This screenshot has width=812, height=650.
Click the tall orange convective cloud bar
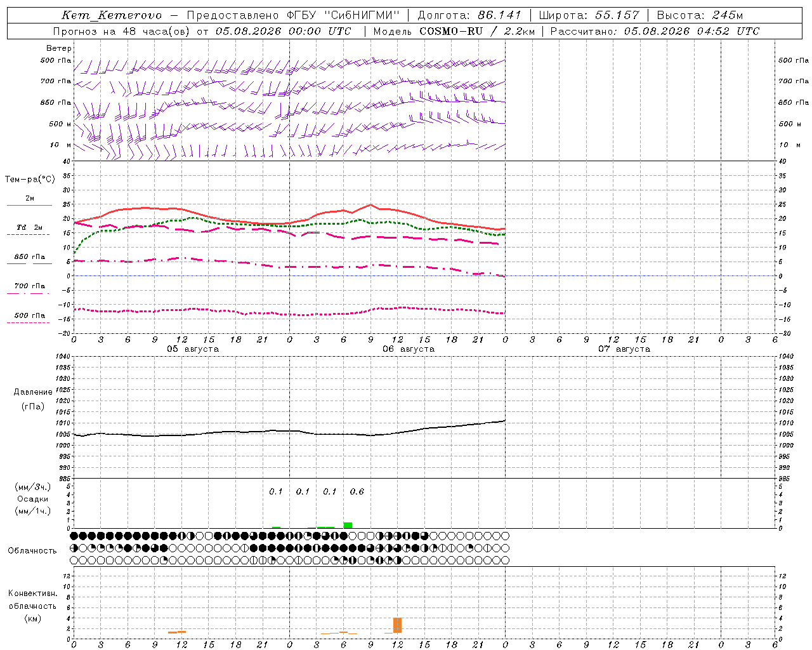(397, 625)
